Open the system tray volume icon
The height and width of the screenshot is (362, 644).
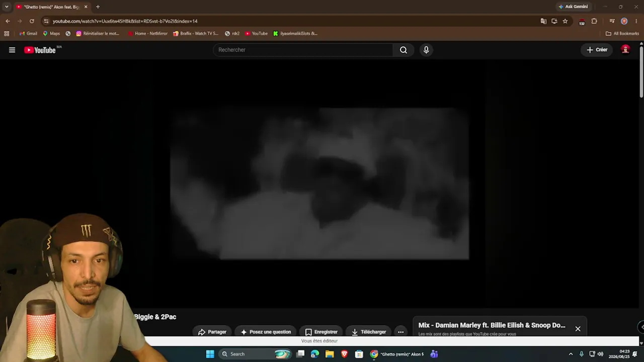(600, 354)
